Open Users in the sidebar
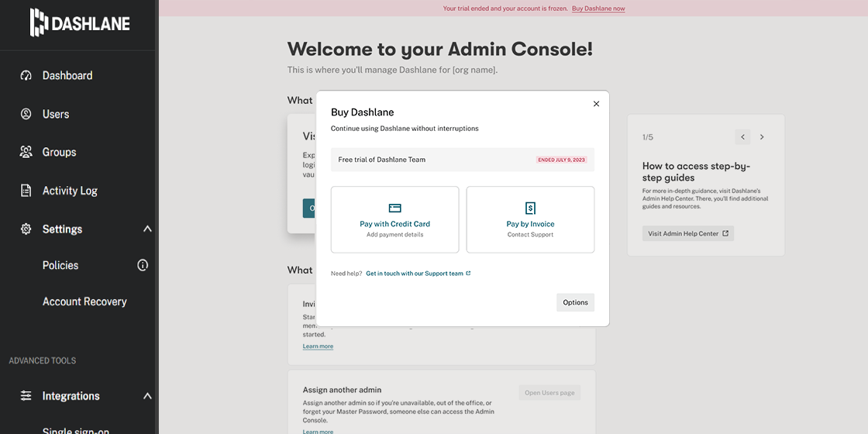The image size is (868, 434). (56, 114)
